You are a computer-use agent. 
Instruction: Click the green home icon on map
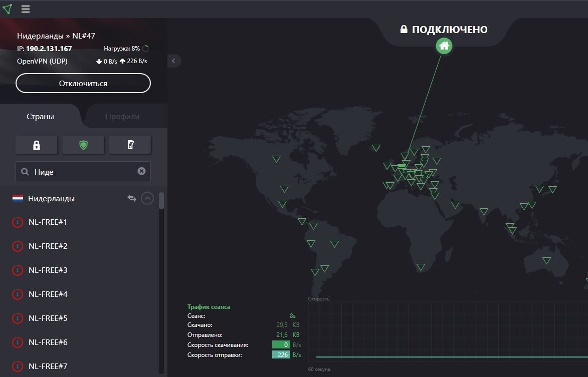(444, 46)
